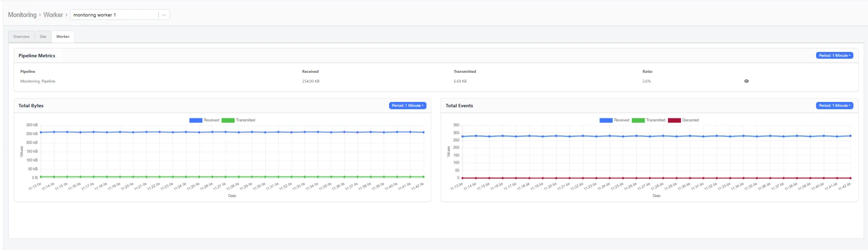The image size is (868, 250).
Task: Click the 2.6% ratio value
Action: (647, 82)
